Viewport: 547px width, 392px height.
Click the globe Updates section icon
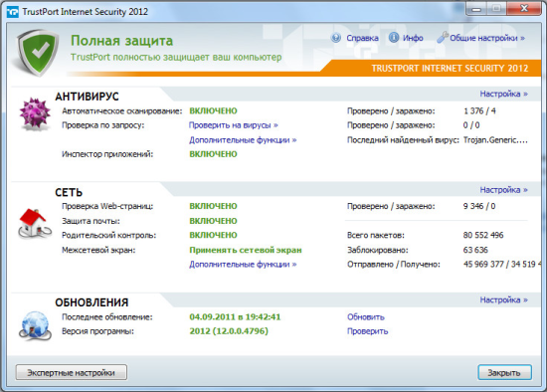[35, 326]
